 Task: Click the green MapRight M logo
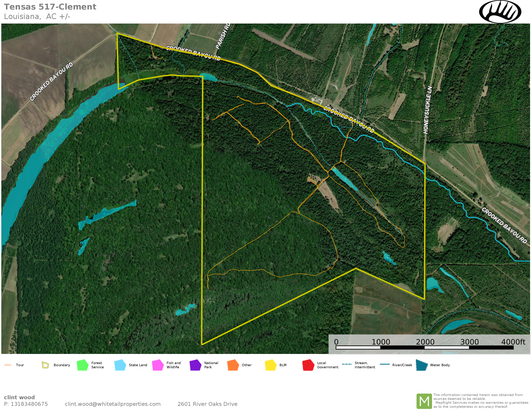click(x=424, y=401)
